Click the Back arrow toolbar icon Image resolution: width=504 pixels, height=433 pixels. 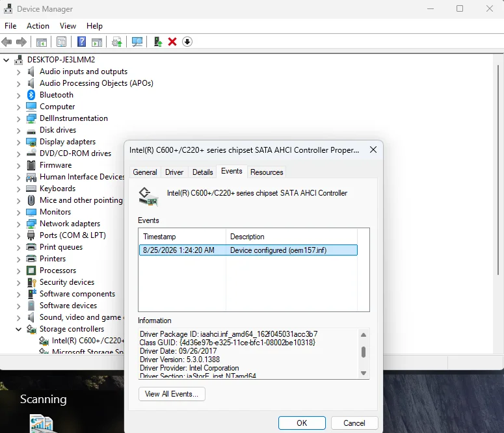click(x=7, y=42)
